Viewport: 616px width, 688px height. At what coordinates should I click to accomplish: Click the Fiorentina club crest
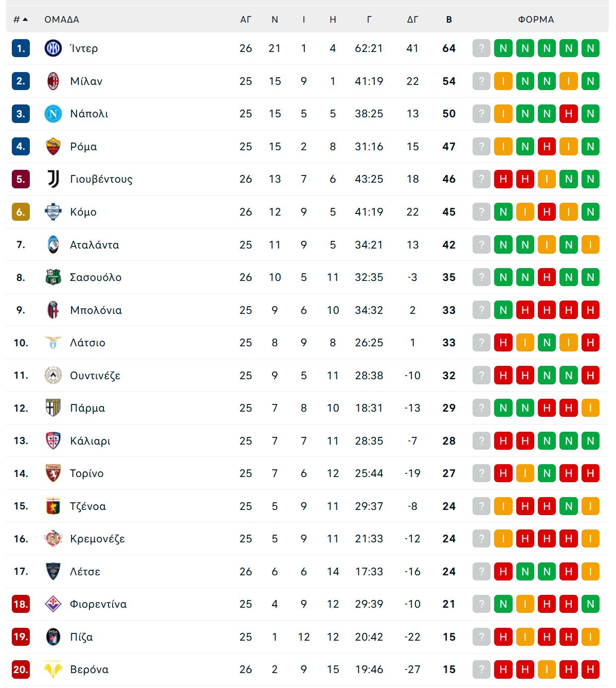point(53,604)
